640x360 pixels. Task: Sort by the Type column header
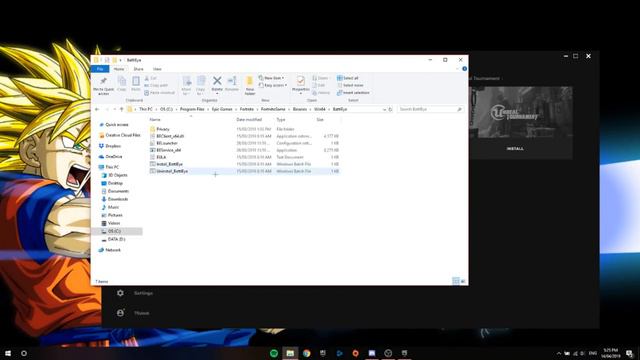coord(281,120)
